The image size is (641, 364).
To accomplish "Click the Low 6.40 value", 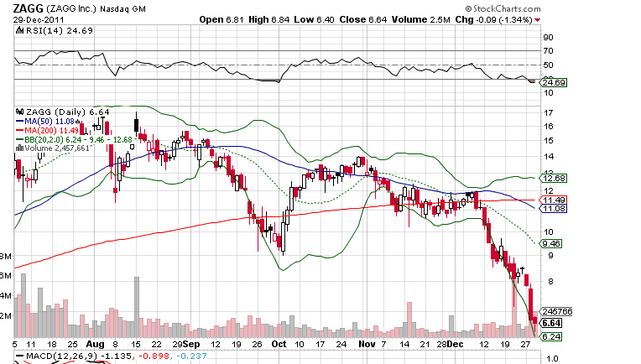I will (x=314, y=19).
